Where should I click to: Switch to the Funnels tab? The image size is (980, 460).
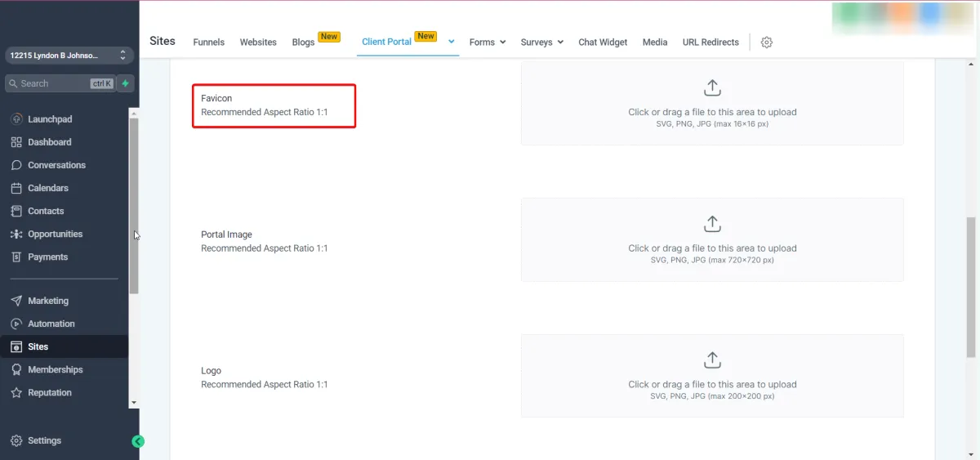coord(209,42)
